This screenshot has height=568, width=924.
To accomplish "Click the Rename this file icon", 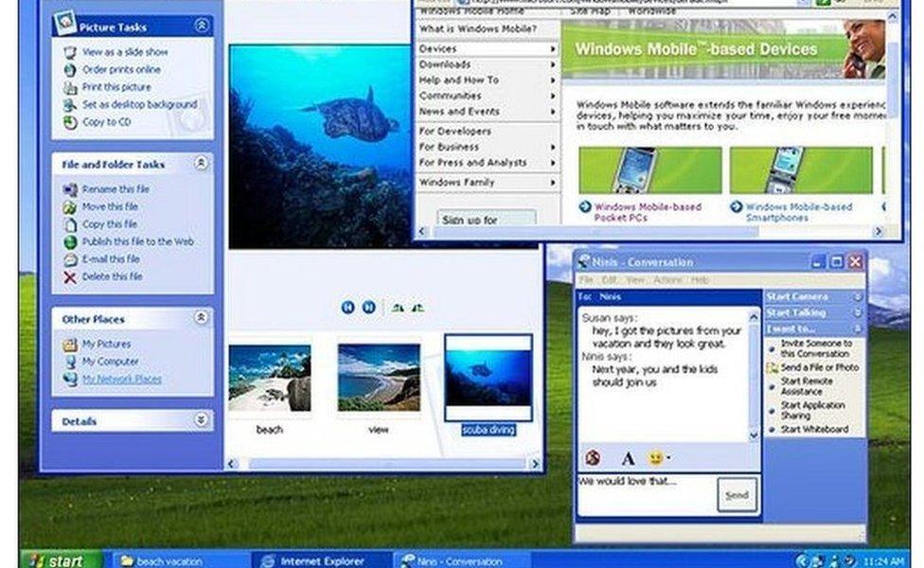I will pos(70,189).
